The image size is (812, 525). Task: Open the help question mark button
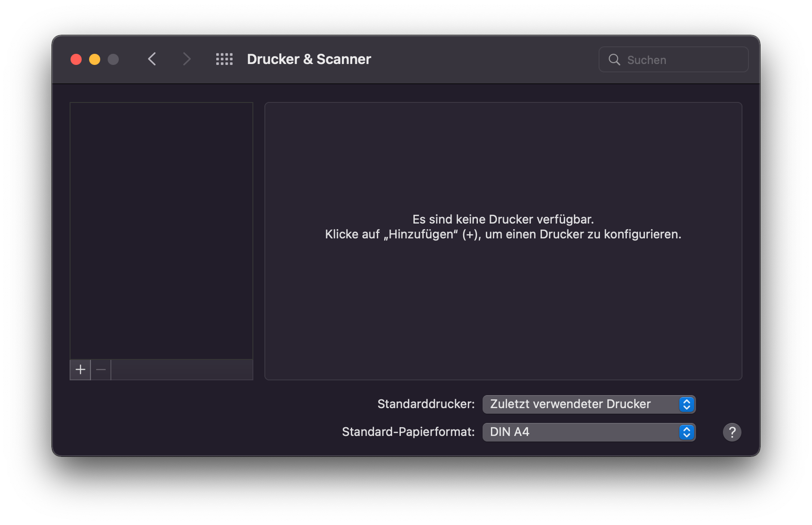(x=732, y=432)
